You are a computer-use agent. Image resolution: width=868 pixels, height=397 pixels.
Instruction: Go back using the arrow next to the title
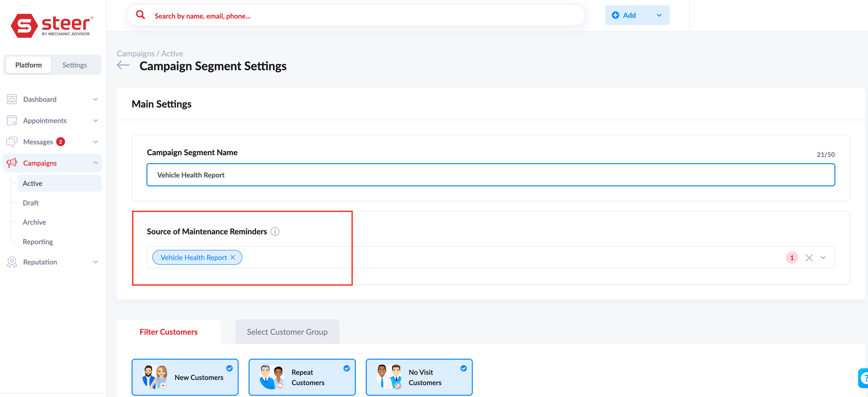(122, 65)
